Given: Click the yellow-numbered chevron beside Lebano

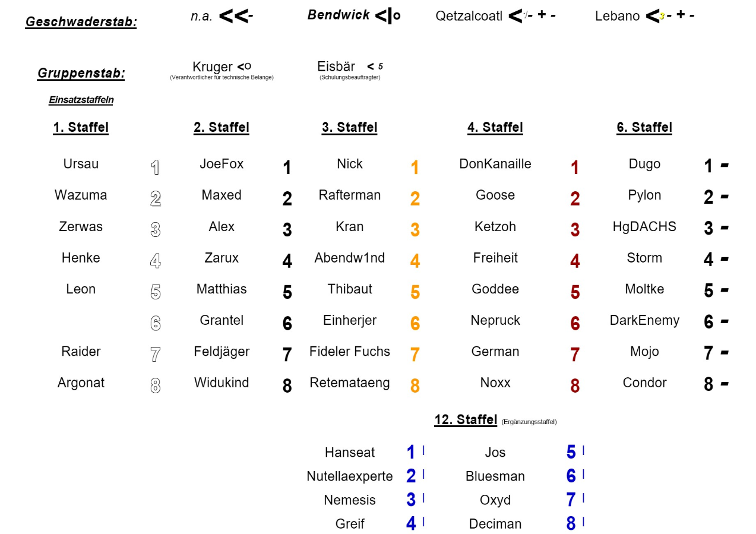Looking at the screenshot, I should pyautogui.click(x=670, y=16).
